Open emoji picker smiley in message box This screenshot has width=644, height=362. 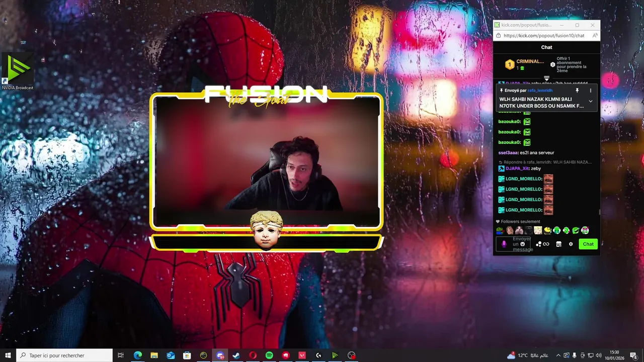[x=522, y=244]
